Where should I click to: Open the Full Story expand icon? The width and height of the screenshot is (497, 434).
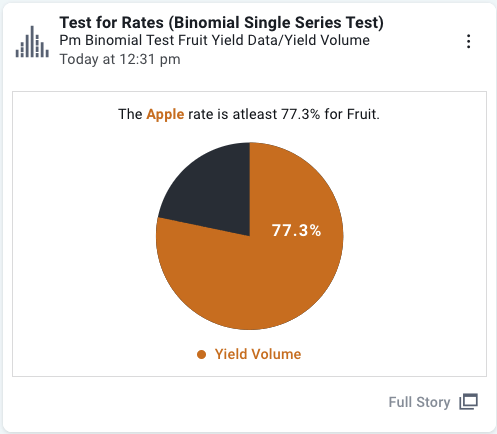point(468,402)
